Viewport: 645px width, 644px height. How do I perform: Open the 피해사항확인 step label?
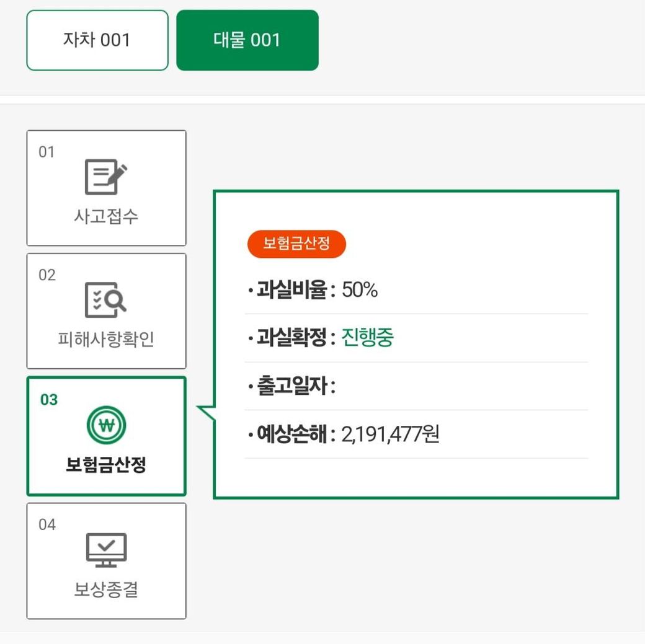pyautogui.click(x=106, y=340)
